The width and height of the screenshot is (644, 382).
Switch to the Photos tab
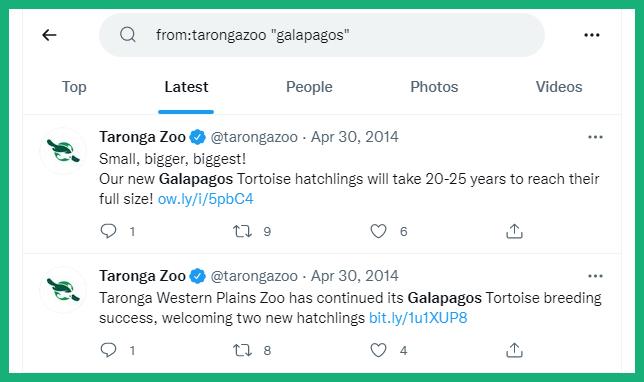pos(434,87)
